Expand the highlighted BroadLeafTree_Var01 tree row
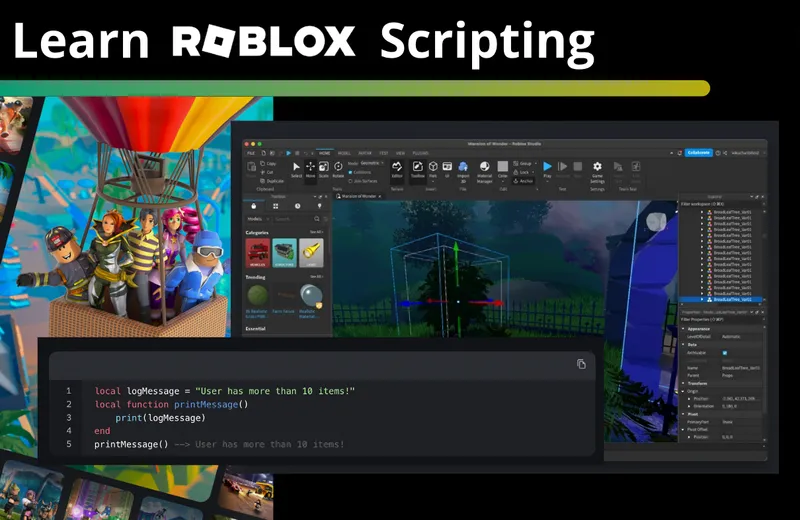Image resolution: width=800 pixels, height=520 pixels. (x=702, y=300)
